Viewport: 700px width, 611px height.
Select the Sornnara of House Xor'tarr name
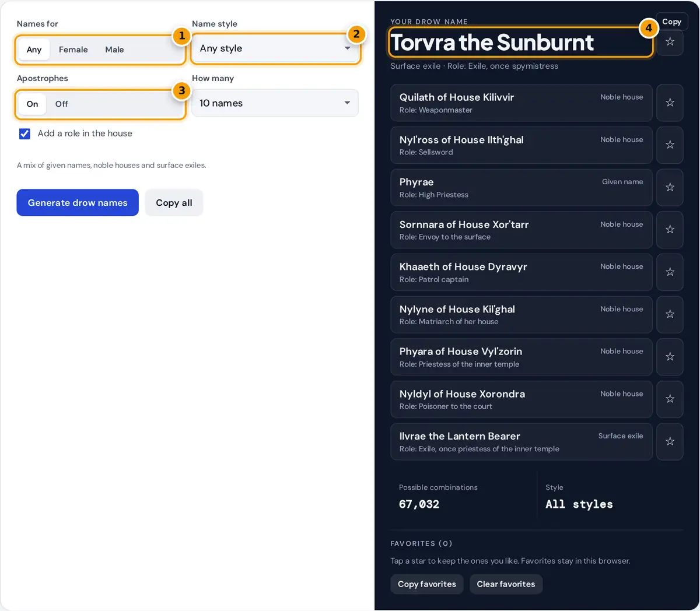[464, 224]
